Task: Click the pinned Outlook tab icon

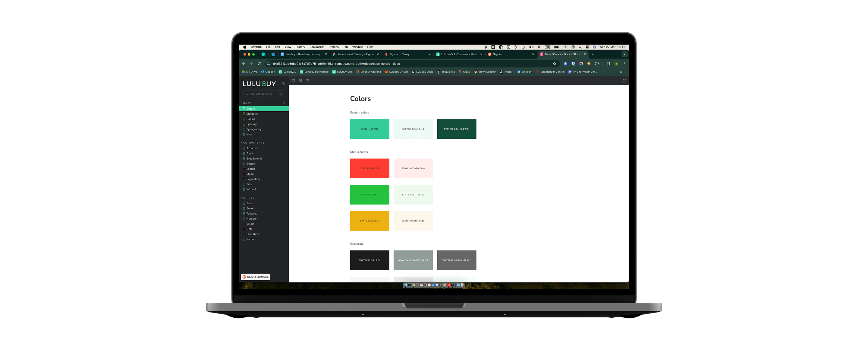Action: point(273,54)
